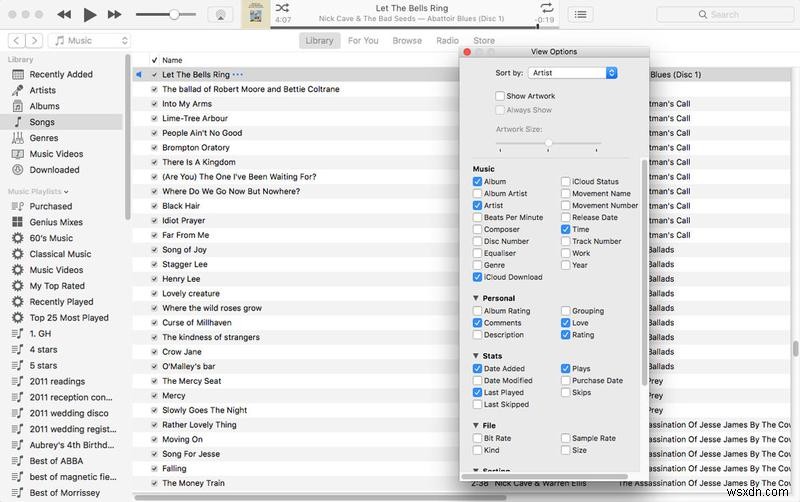Enable the Show Artwork checkbox
Image resolution: width=800 pixels, height=502 pixels.
point(500,96)
